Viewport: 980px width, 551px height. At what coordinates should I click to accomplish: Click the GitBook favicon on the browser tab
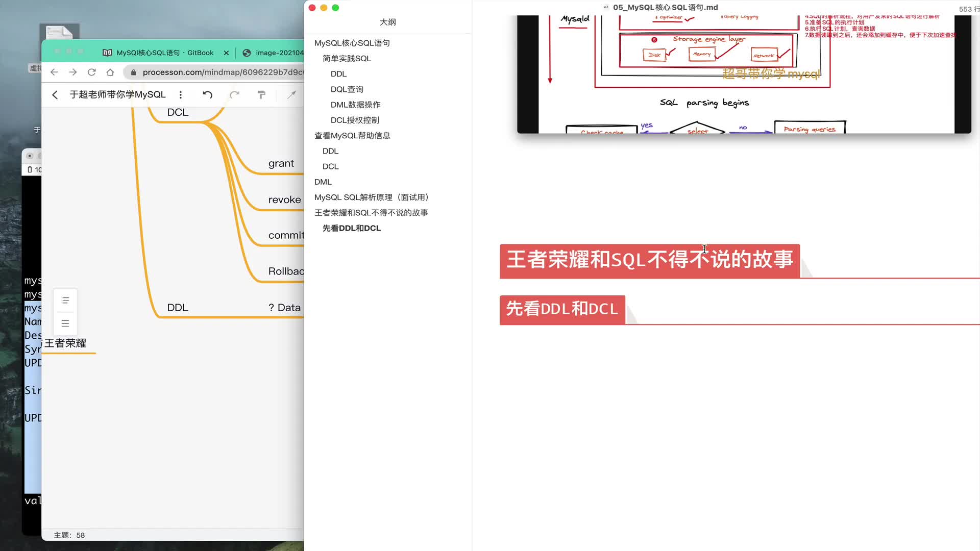coord(107,53)
